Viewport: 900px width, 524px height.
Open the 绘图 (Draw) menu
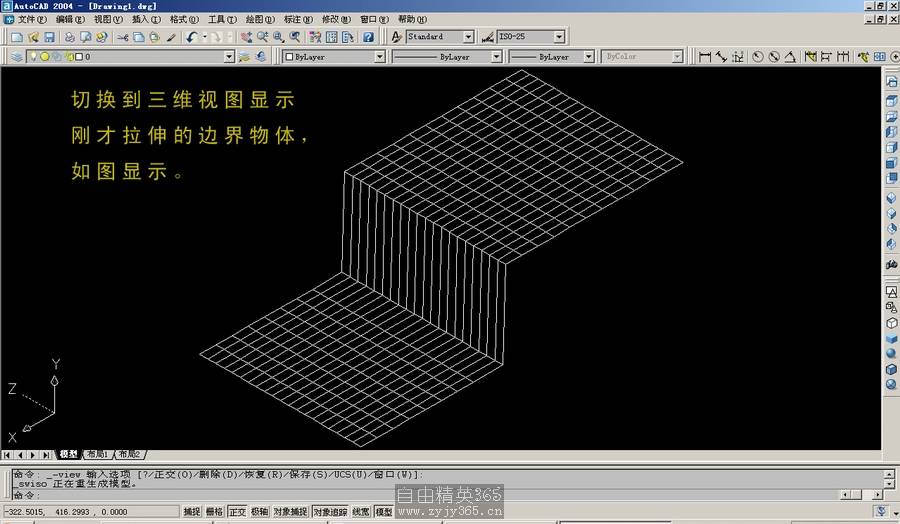[x=260, y=19]
